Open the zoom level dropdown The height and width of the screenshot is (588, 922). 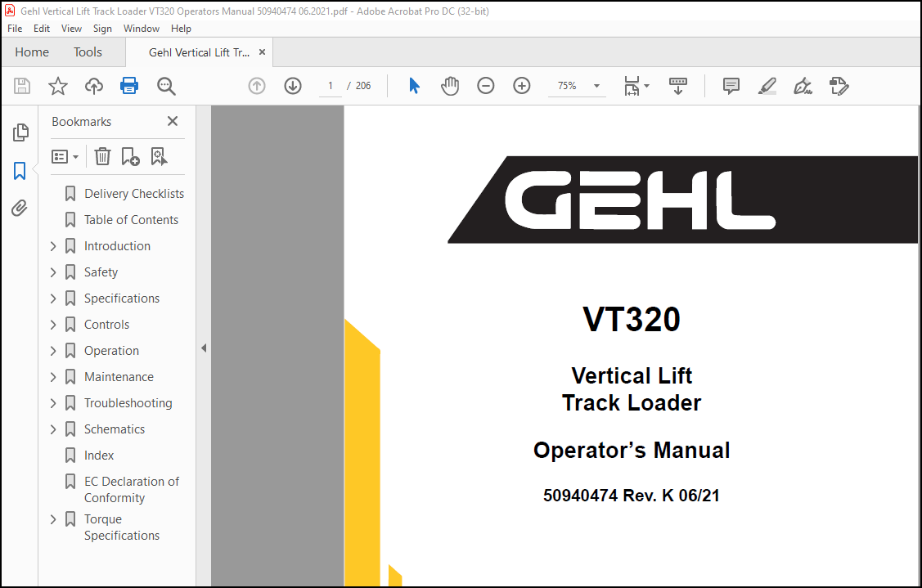(596, 86)
